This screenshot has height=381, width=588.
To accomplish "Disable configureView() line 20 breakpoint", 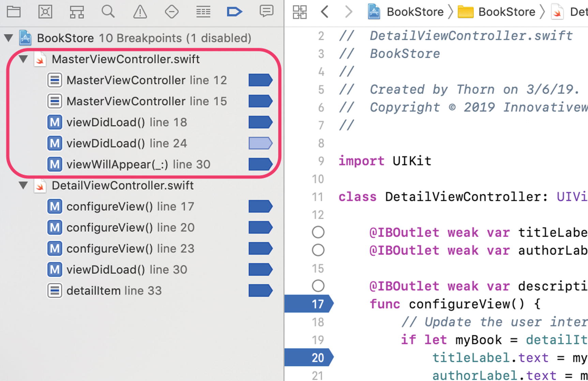I will click(260, 227).
